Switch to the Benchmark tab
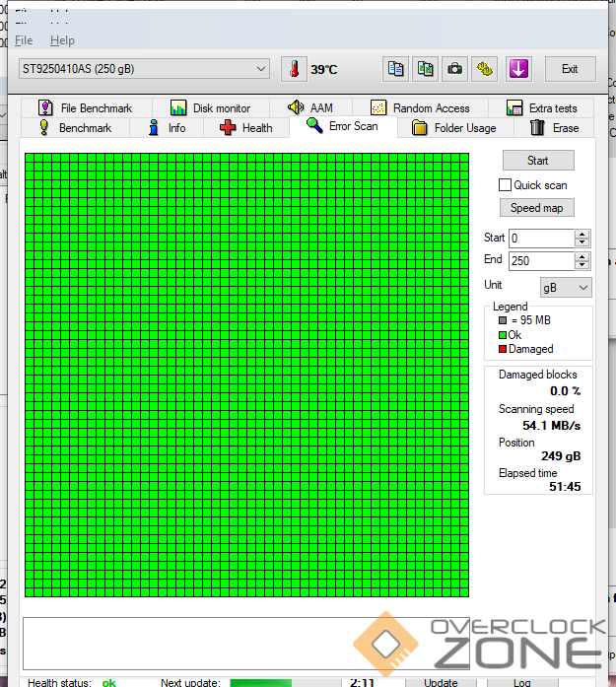 (x=75, y=128)
